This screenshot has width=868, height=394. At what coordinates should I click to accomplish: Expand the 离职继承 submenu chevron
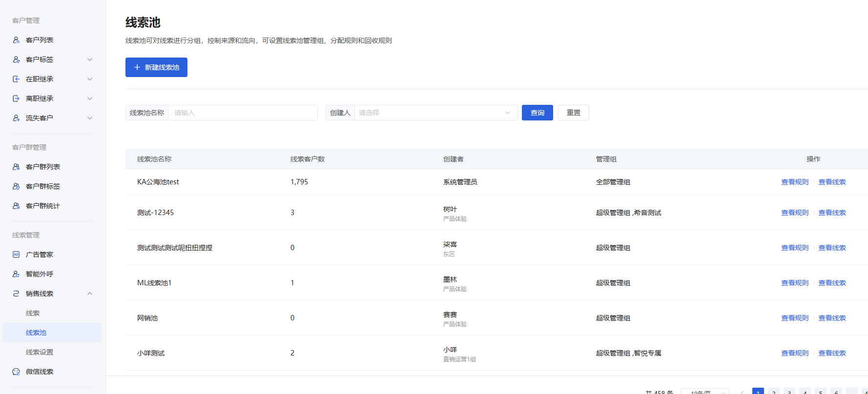90,98
